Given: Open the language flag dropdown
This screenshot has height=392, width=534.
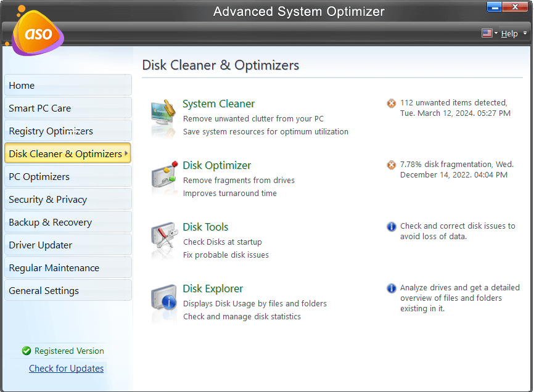Looking at the screenshot, I should click(x=488, y=33).
